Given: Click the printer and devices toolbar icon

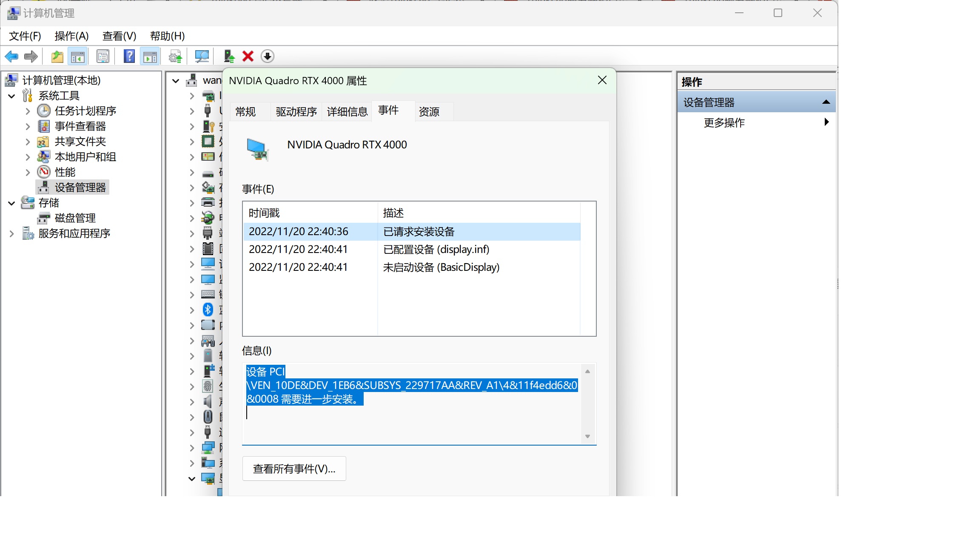Looking at the screenshot, I should 175,57.
